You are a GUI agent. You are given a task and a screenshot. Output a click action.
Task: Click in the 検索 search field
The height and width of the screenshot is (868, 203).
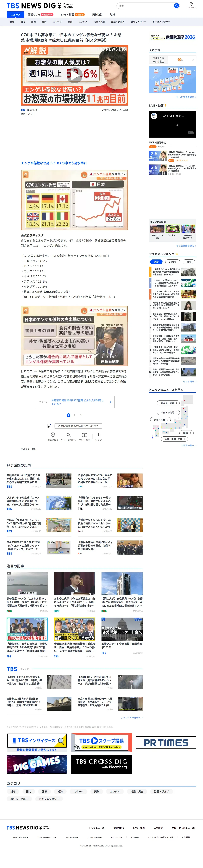(145, 6)
